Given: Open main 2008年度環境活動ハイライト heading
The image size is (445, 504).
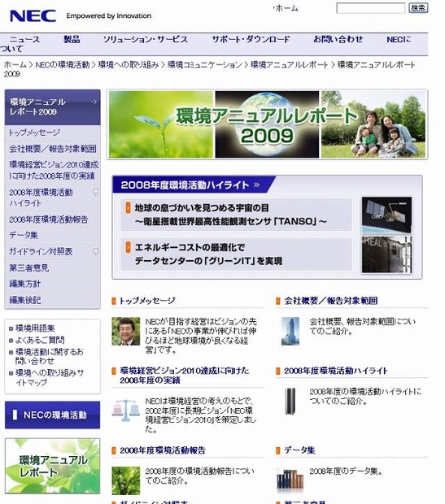Looking at the screenshot, I should [336, 371].
